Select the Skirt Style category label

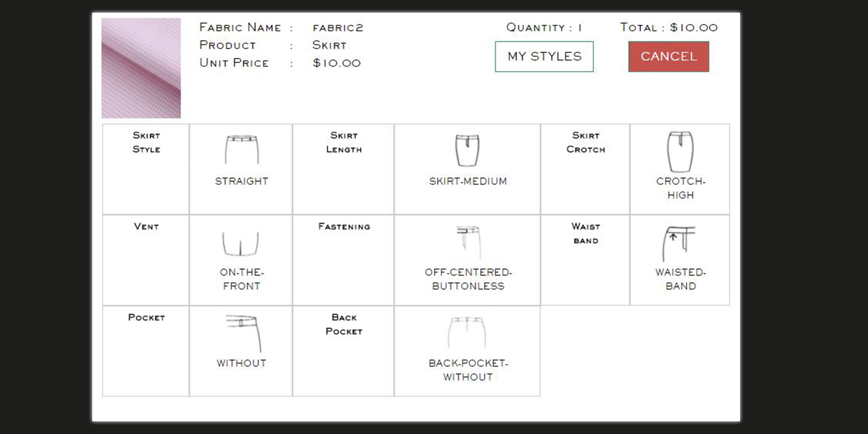coord(146,142)
